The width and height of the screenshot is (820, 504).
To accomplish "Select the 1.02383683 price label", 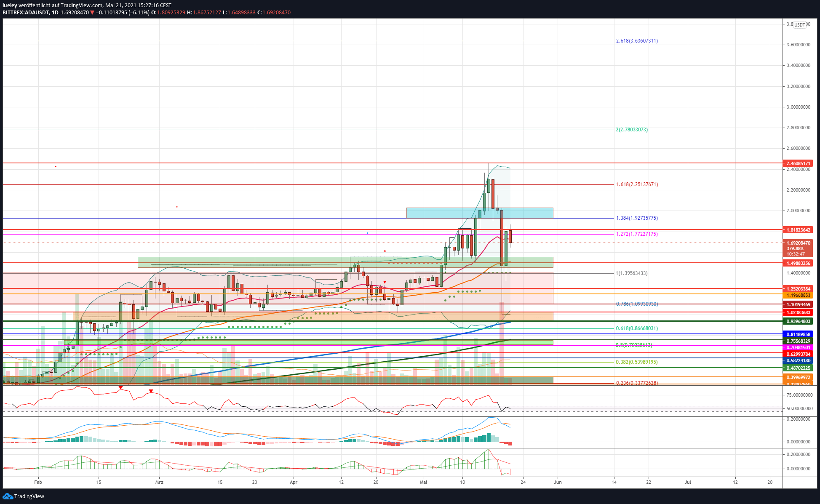I will click(x=798, y=312).
